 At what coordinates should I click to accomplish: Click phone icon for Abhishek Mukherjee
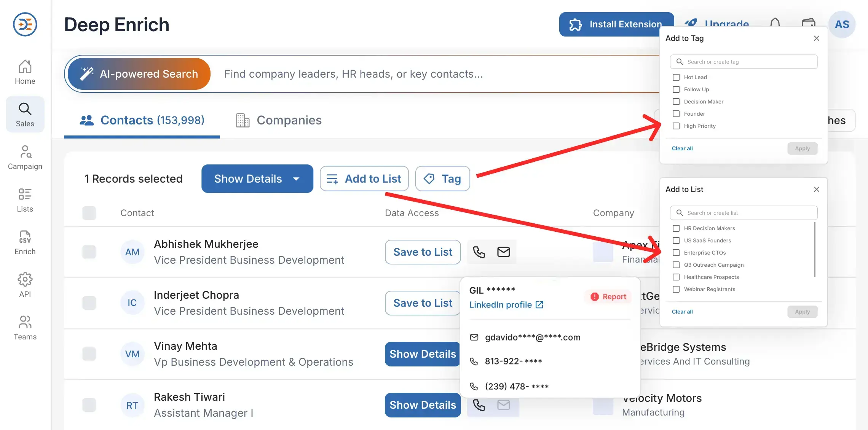pyautogui.click(x=479, y=252)
